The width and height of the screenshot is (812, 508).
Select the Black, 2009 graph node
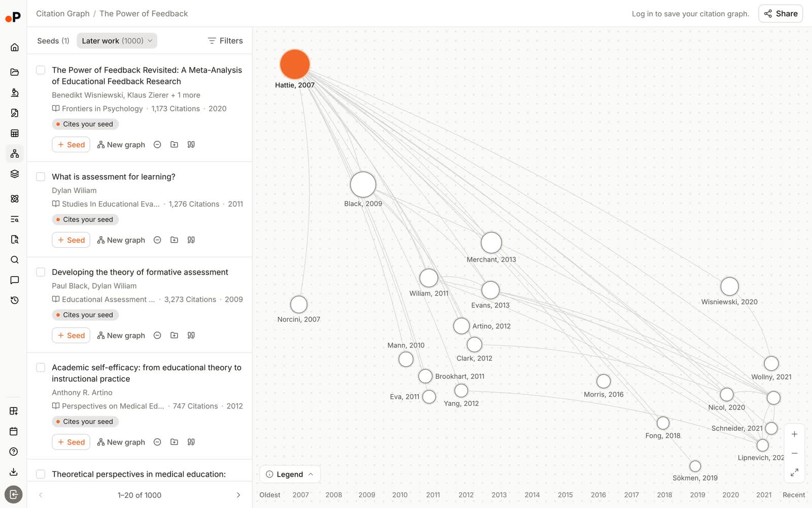[x=363, y=184]
